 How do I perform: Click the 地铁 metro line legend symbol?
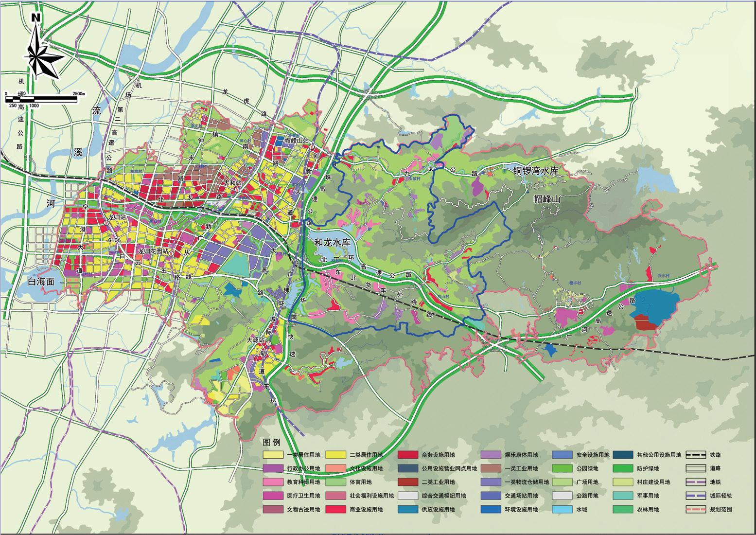click(695, 482)
